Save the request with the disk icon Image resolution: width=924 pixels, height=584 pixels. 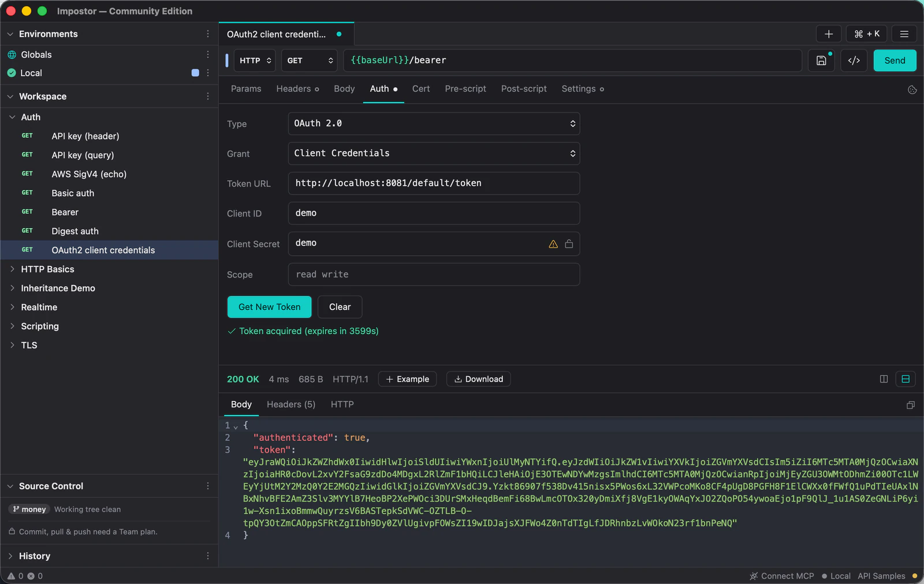(821, 61)
